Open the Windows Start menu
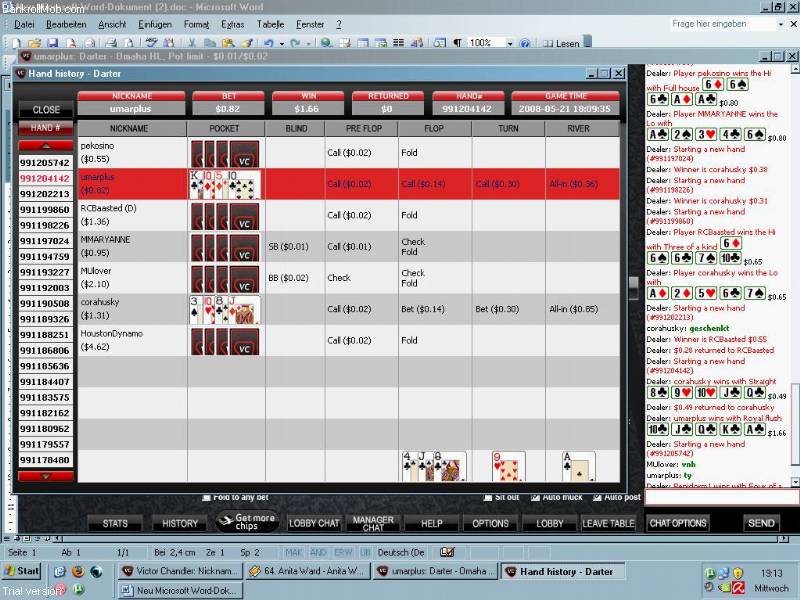Viewport: 800px width, 600px height. tap(21, 571)
